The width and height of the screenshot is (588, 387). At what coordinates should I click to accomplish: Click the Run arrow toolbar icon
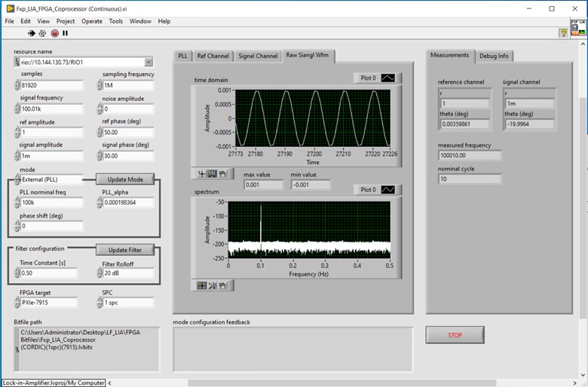point(32,33)
